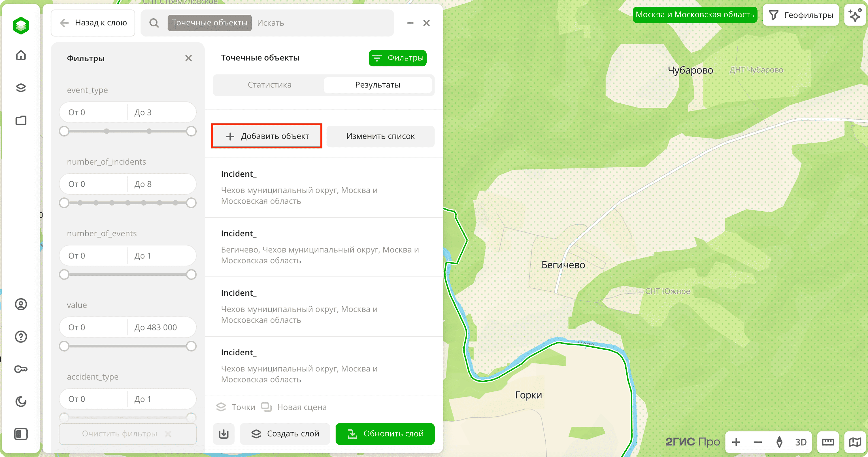Click Москва и Московская область region chip
This screenshot has width=868, height=457.
[x=695, y=15]
